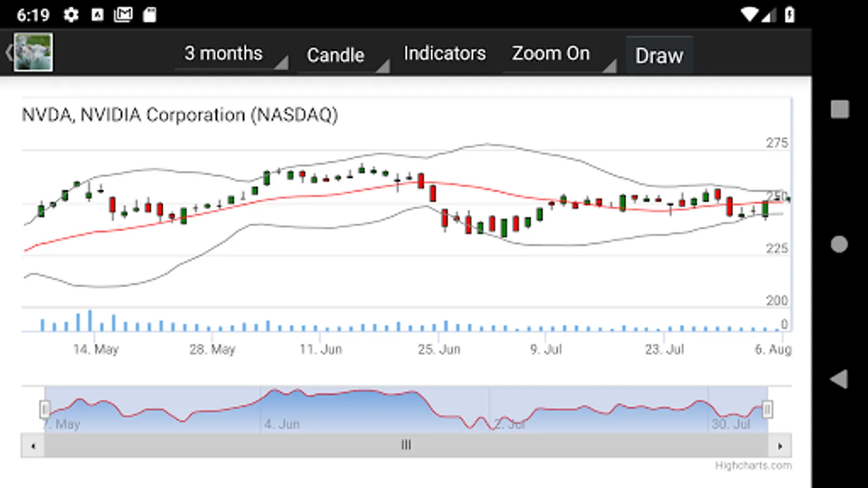Click the 11. Jun date label
Image resolution: width=868 pixels, height=488 pixels.
321,349
